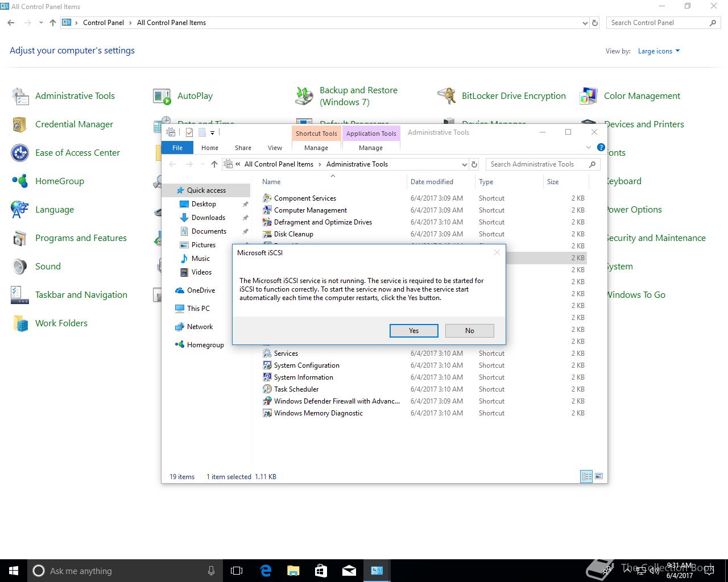The width and height of the screenshot is (728, 582).
Task: Change View by Large icons dropdown
Action: coord(659,51)
